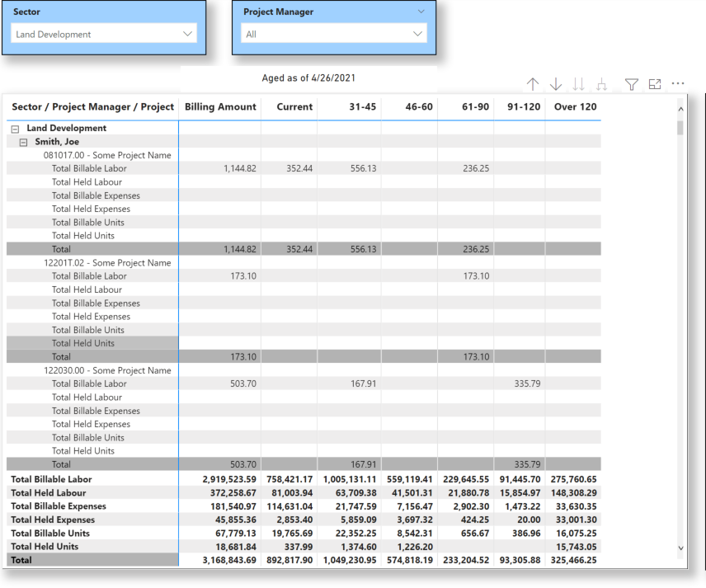Click the 148,308.29 Held Labour Over 120 value
This screenshot has width=706, height=588.
pos(573,492)
